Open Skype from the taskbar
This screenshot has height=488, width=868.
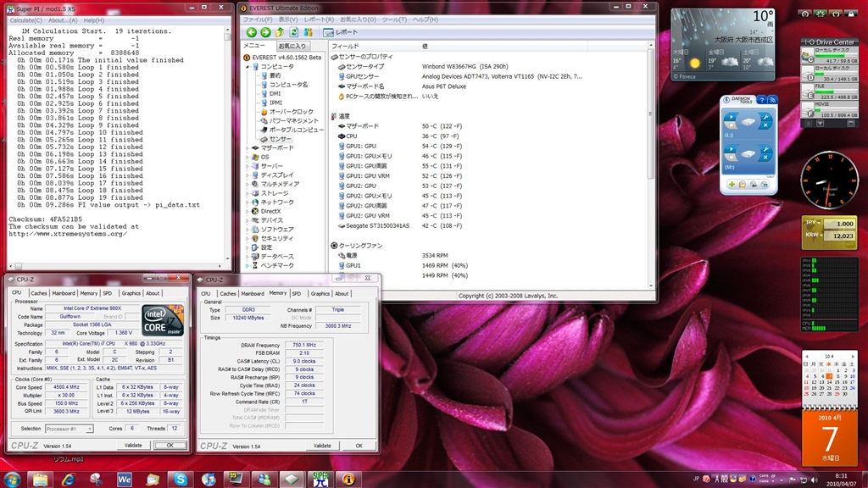click(x=180, y=479)
